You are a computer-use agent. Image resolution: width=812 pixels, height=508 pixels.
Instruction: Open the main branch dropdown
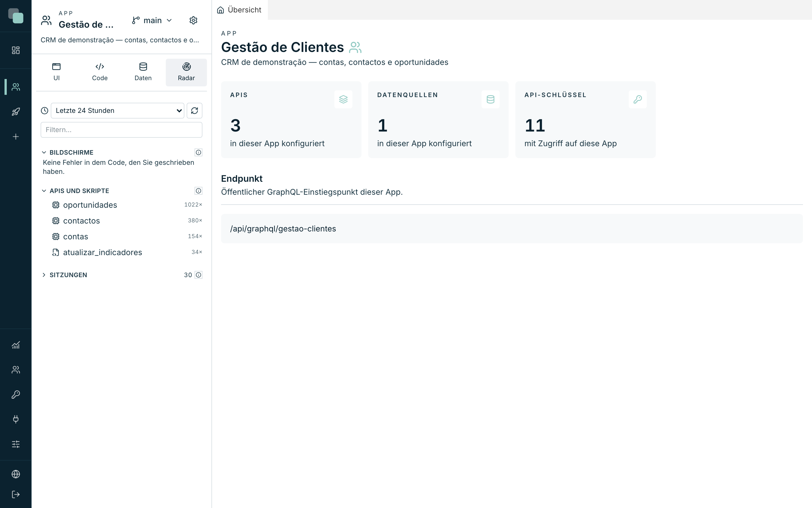click(152, 21)
